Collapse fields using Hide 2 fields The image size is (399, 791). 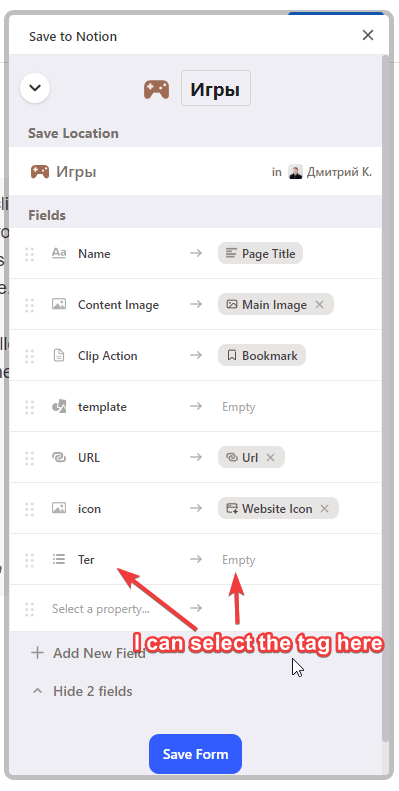tap(82, 691)
